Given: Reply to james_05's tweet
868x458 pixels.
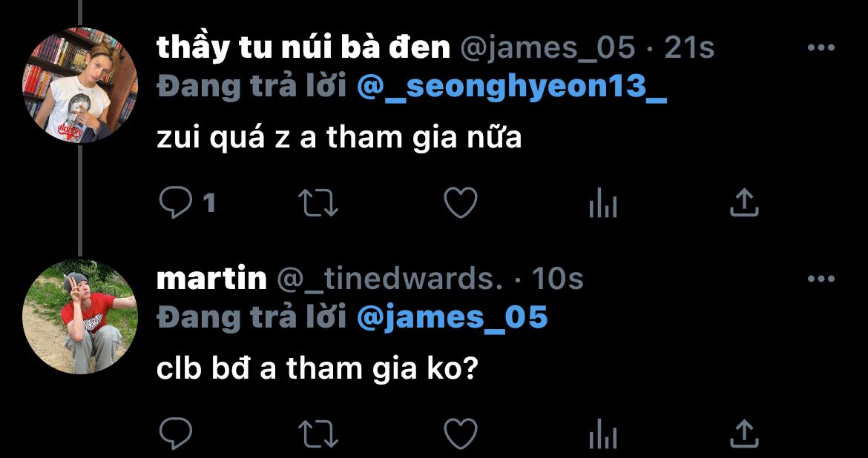Looking at the screenshot, I should [x=176, y=203].
